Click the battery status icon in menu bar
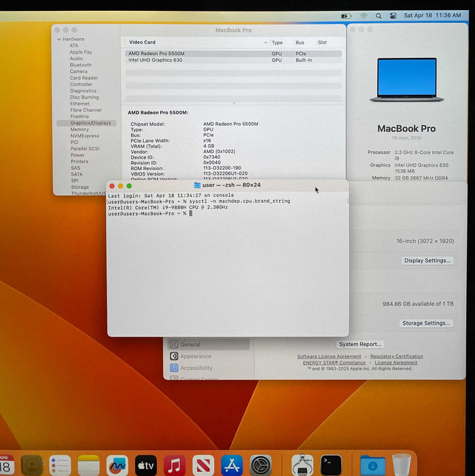 346,16
